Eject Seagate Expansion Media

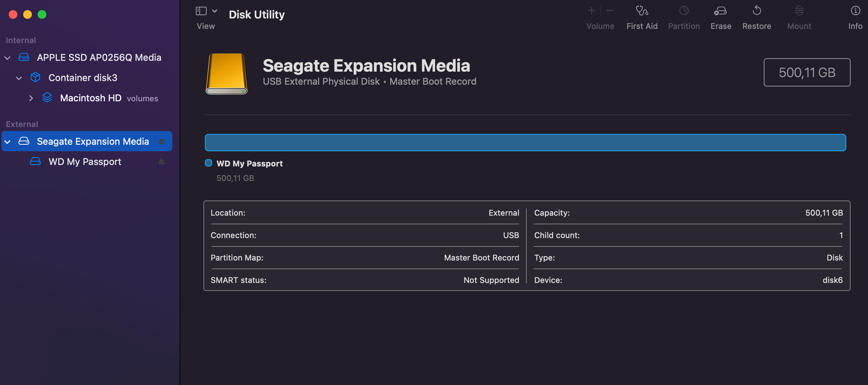point(161,141)
